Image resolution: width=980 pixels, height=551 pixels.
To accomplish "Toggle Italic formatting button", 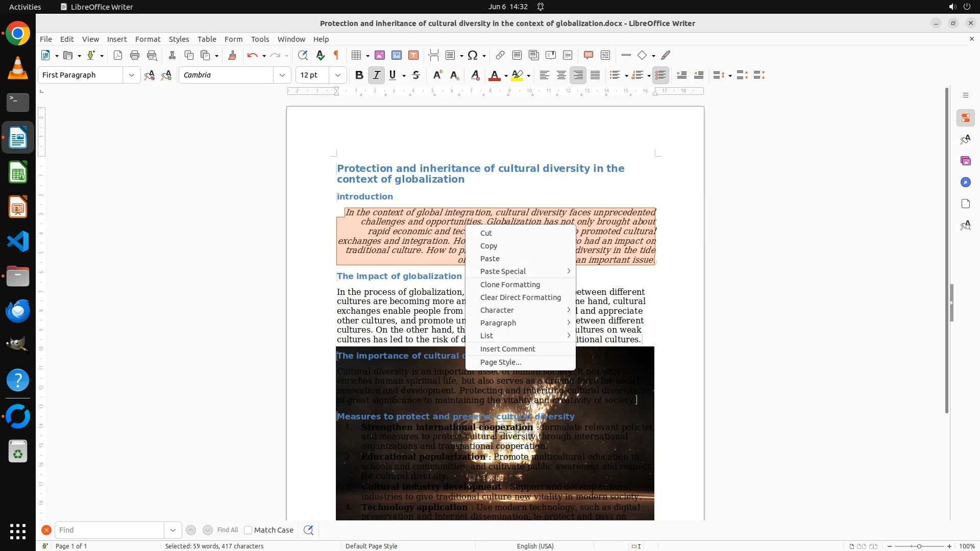I will pyautogui.click(x=376, y=75).
